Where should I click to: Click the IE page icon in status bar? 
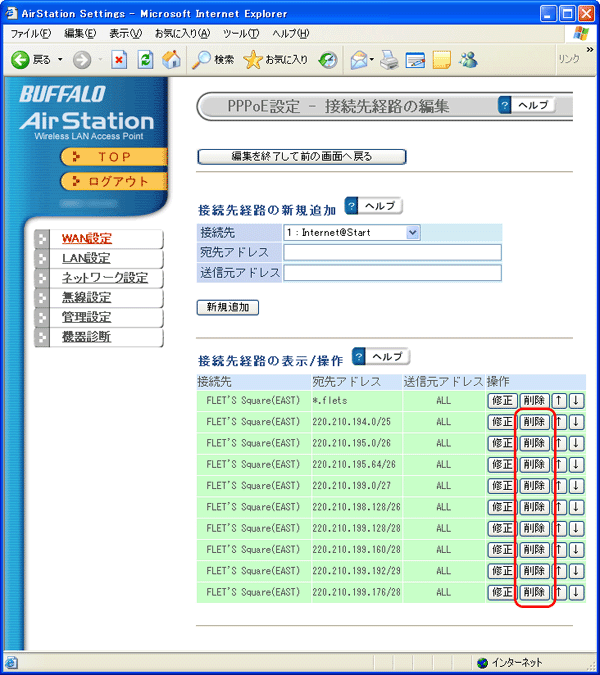point(11,663)
